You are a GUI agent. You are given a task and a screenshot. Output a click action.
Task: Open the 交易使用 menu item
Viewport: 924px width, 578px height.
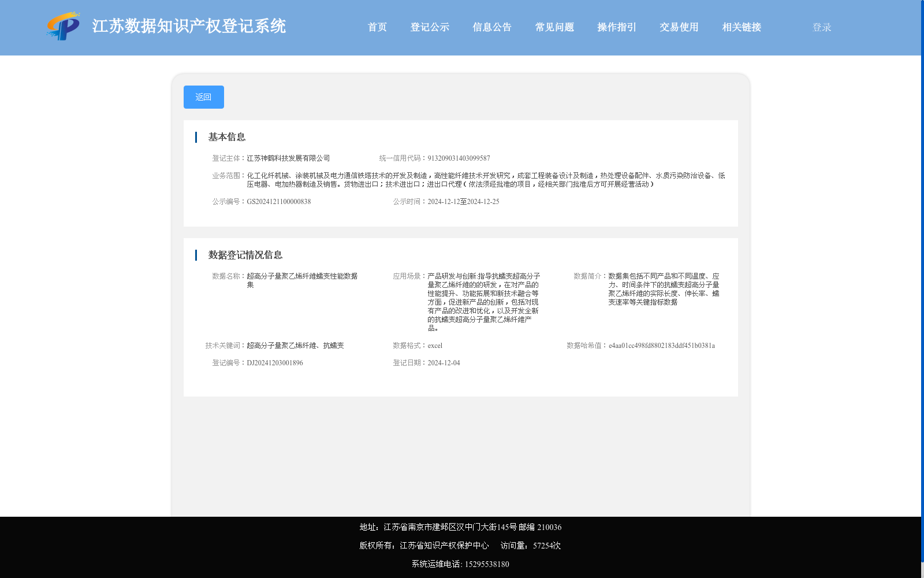679,27
